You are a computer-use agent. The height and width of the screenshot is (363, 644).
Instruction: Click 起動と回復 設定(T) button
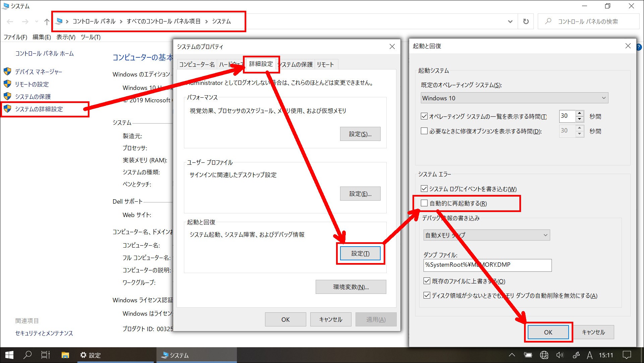[360, 254]
